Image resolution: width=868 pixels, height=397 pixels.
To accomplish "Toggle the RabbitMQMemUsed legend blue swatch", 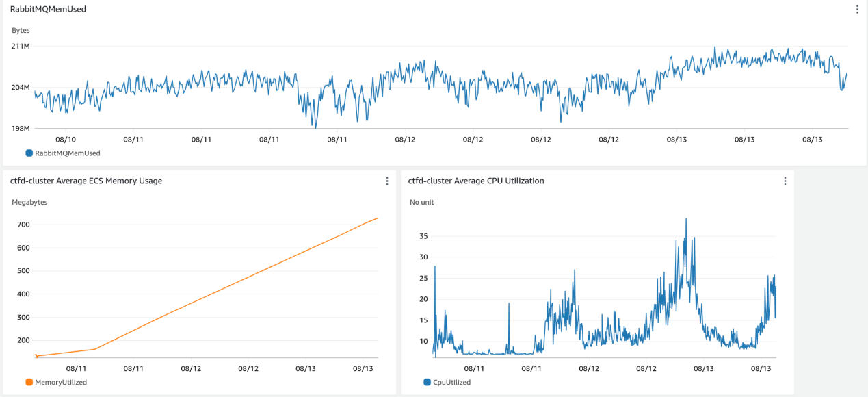I will 29,153.
